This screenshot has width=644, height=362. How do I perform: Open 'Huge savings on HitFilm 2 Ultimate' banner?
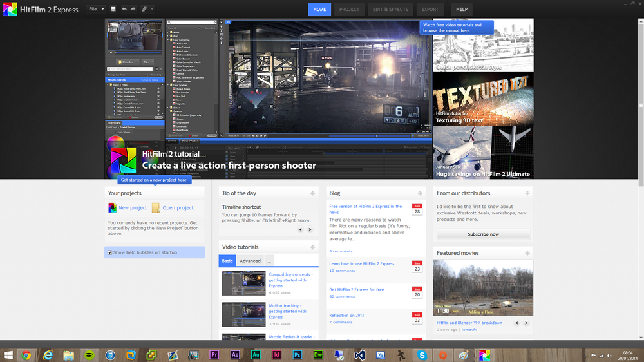click(483, 153)
